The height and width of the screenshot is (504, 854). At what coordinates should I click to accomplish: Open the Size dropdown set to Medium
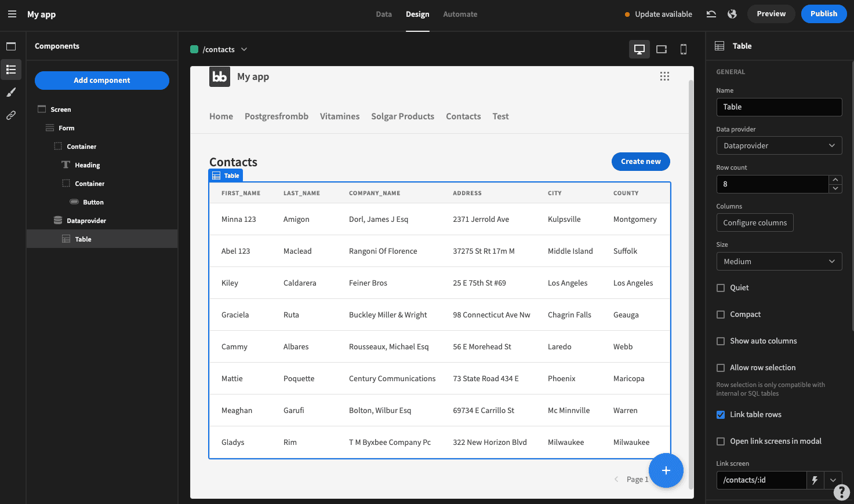779,261
